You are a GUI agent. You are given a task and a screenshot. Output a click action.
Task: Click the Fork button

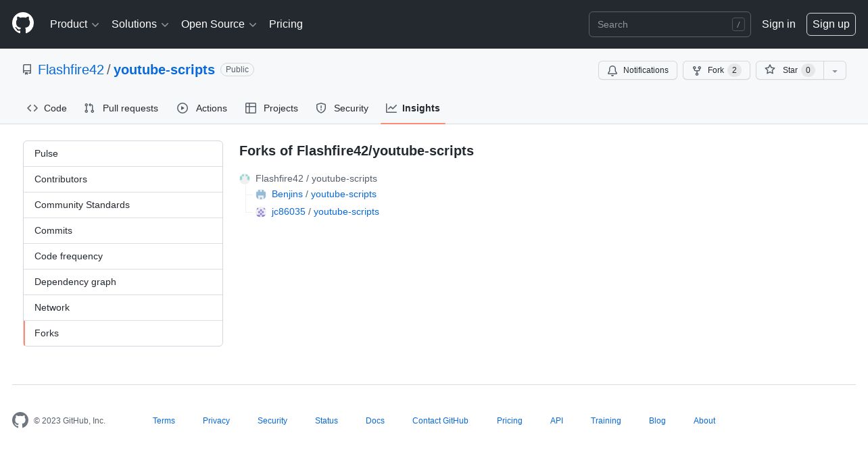pyautogui.click(x=717, y=70)
